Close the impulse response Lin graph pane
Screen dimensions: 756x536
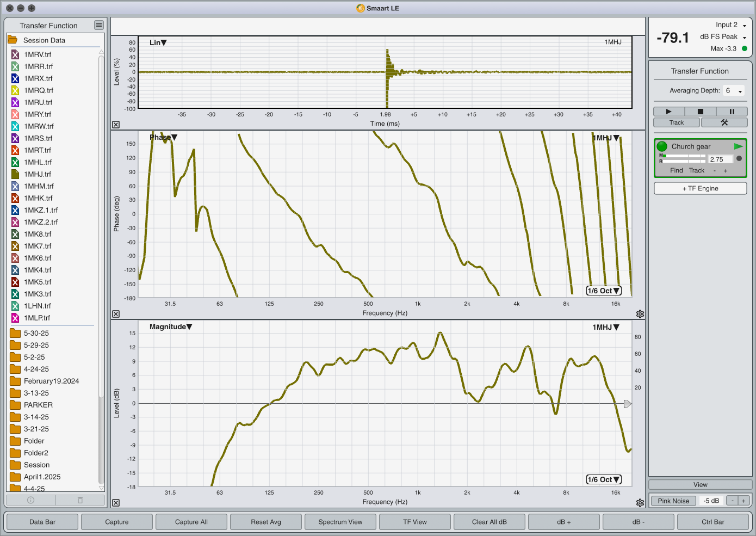116,125
